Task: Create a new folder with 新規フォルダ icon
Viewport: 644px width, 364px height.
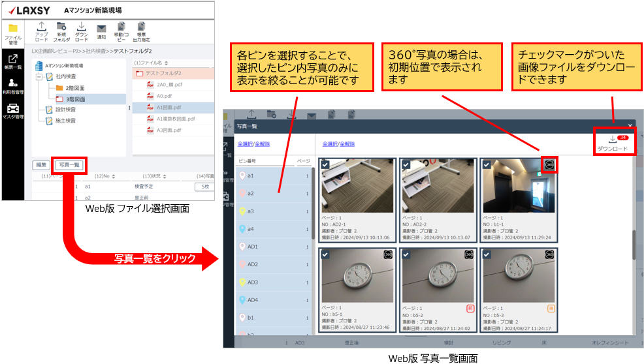Action: (x=61, y=30)
